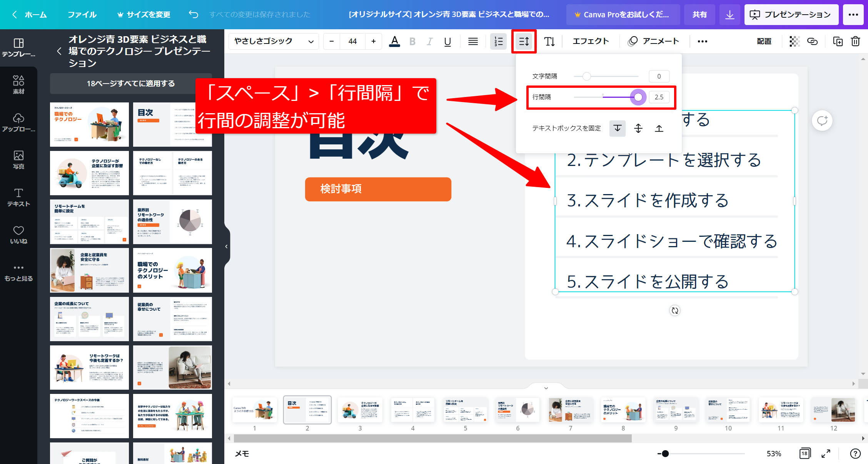Return to ホーム home
The height and width of the screenshot is (464, 868).
tap(30, 15)
